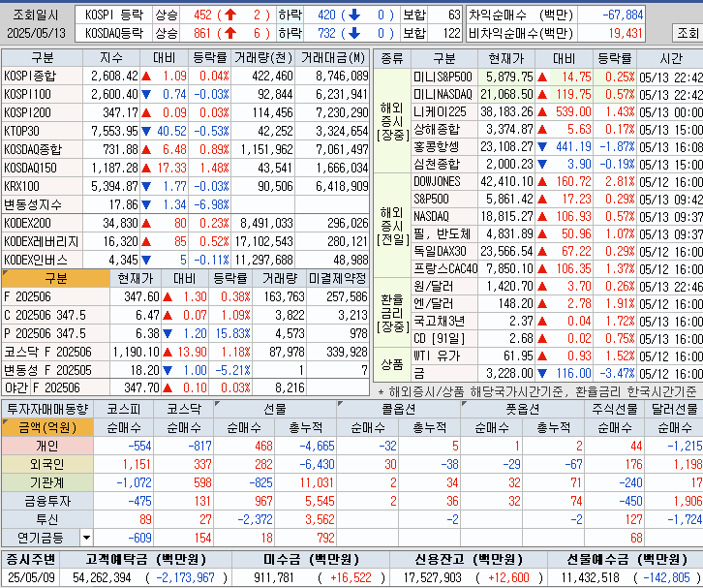Viewport: 703px width, 588px height.
Task: Click the KOSDAQ150 index name
Action: click(30, 169)
